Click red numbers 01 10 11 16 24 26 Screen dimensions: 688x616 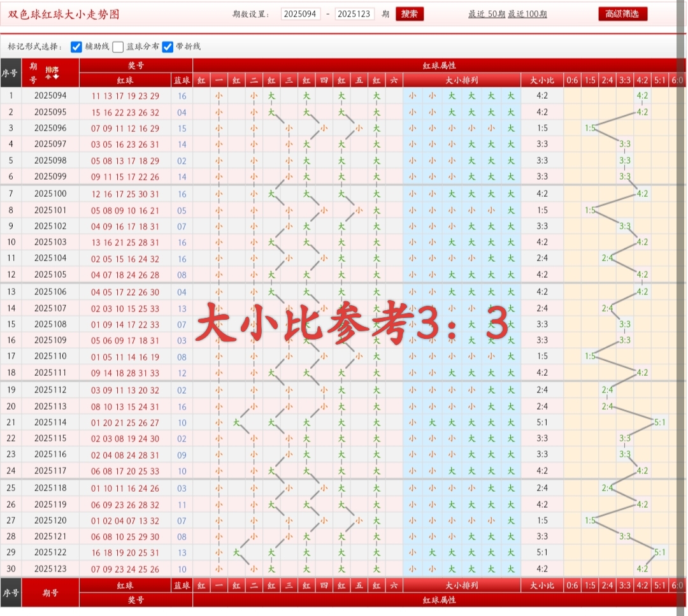[x=125, y=489]
